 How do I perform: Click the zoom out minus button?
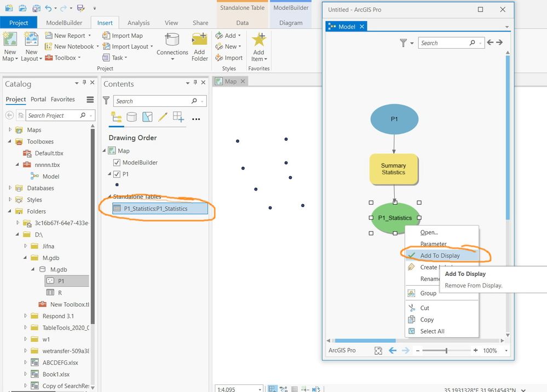click(x=418, y=350)
